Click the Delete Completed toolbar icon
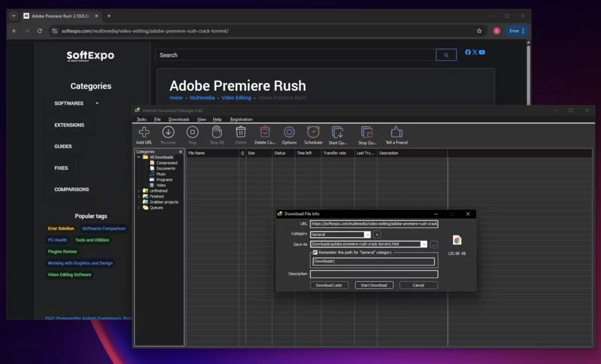The height and width of the screenshot is (364, 601). (265, 132)
